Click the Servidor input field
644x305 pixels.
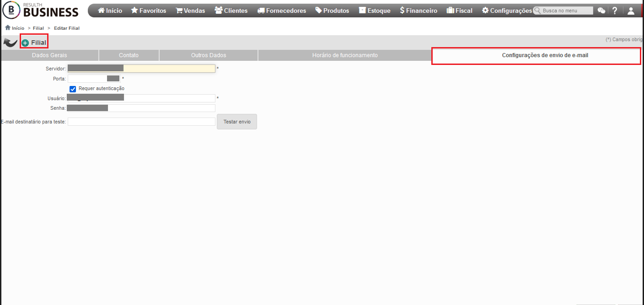(141, 68)
